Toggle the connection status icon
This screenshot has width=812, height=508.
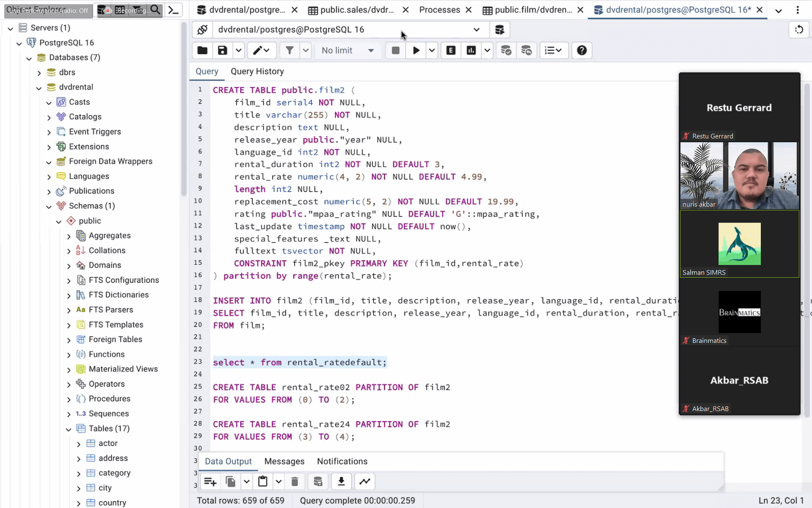(x=202, y=30)
